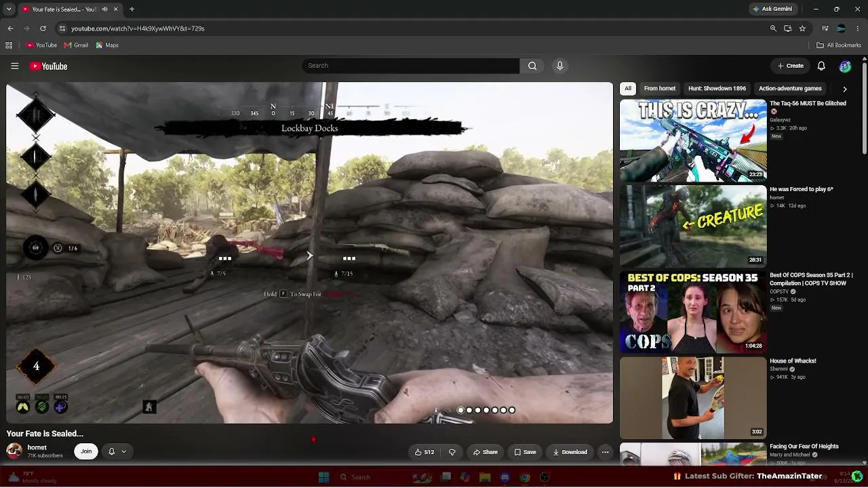Select the From hornet filter chip
868x488 pixels.
click(660, 89)
